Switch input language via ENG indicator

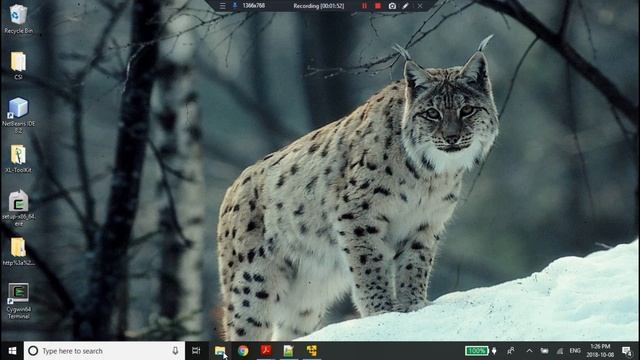pos(575,351)
